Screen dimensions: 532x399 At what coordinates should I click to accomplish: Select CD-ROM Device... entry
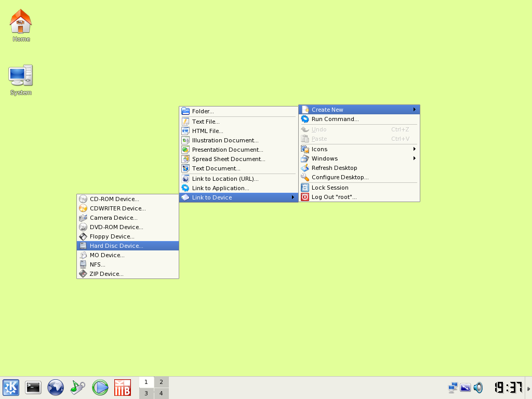(128, 199)
